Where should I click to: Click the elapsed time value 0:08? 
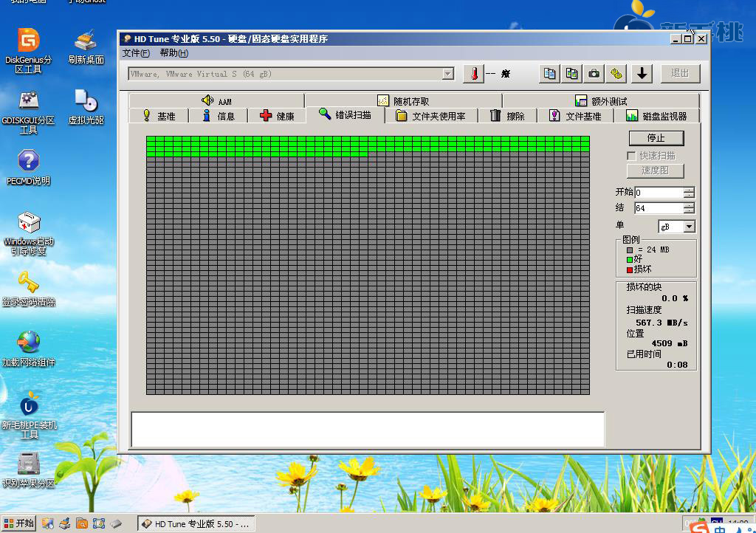tap(677, 365)
